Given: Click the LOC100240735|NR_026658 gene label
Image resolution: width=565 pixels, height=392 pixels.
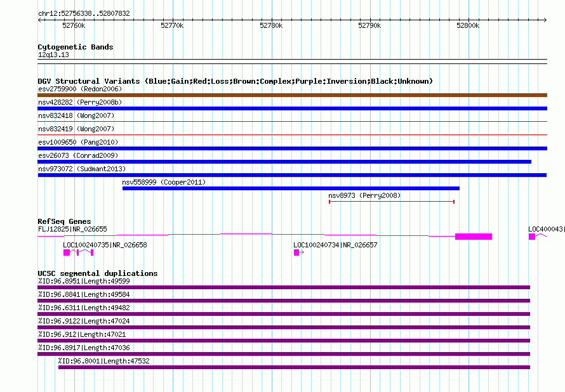Looking at the screenshot, I should pos(105,245).
